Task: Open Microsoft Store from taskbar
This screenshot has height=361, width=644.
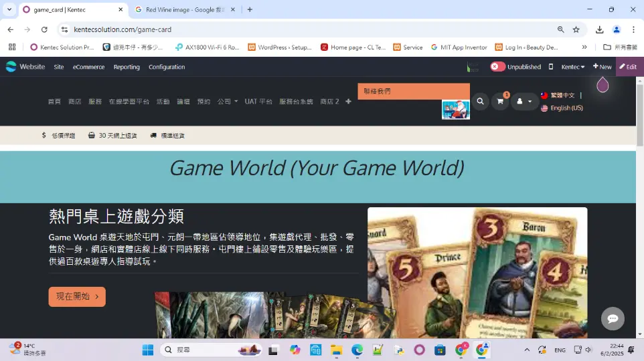Action: tap(440, 350)
